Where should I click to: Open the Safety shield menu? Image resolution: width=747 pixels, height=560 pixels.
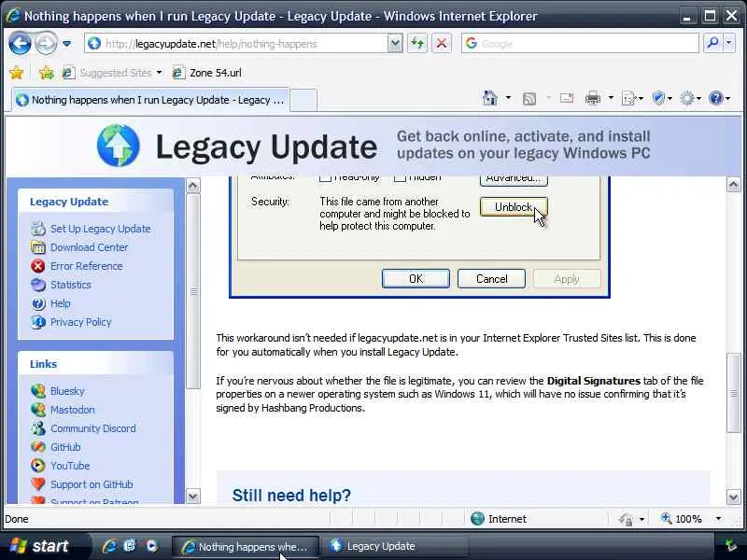tap(662, 99)
